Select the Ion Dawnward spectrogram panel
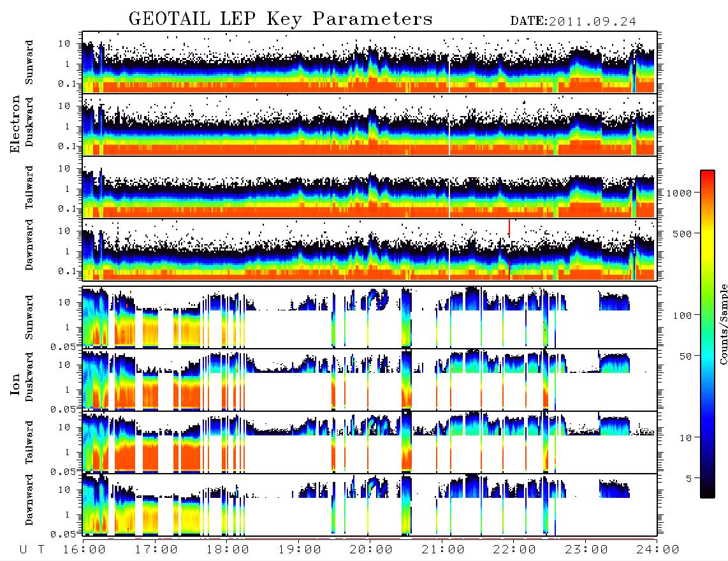The width and height of the screenshot is (728, 561). pos(370,504)
